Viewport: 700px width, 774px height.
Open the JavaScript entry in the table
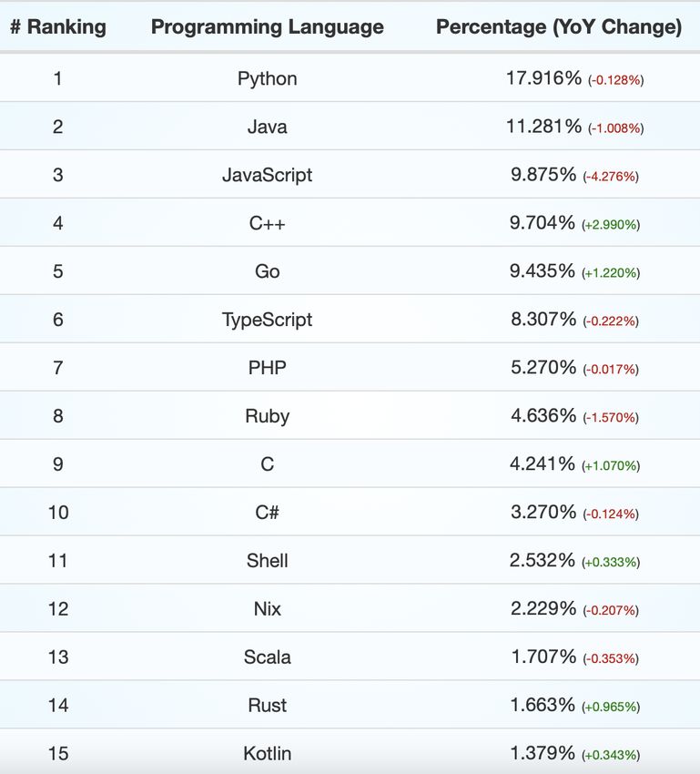pos(268,175)
